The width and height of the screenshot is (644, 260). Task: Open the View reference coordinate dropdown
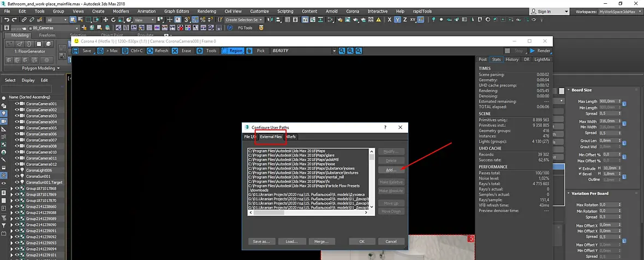(145, 20)
